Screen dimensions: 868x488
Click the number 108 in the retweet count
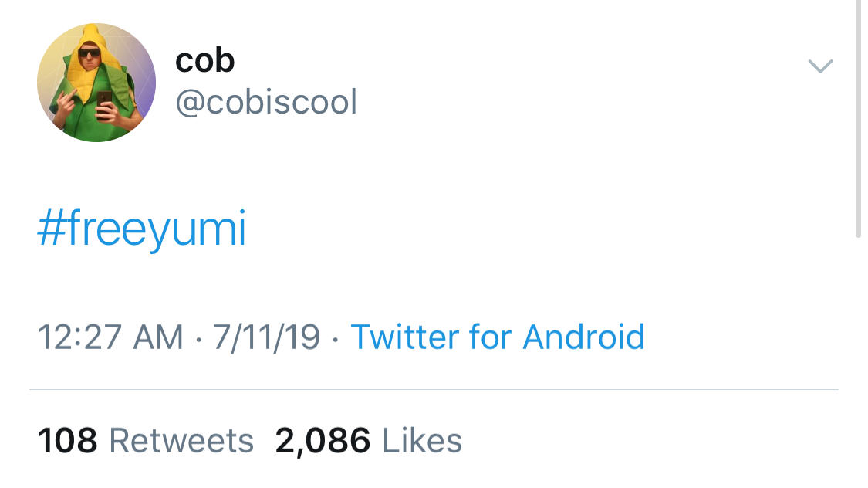pyautogui.click(x=67, y=441)
